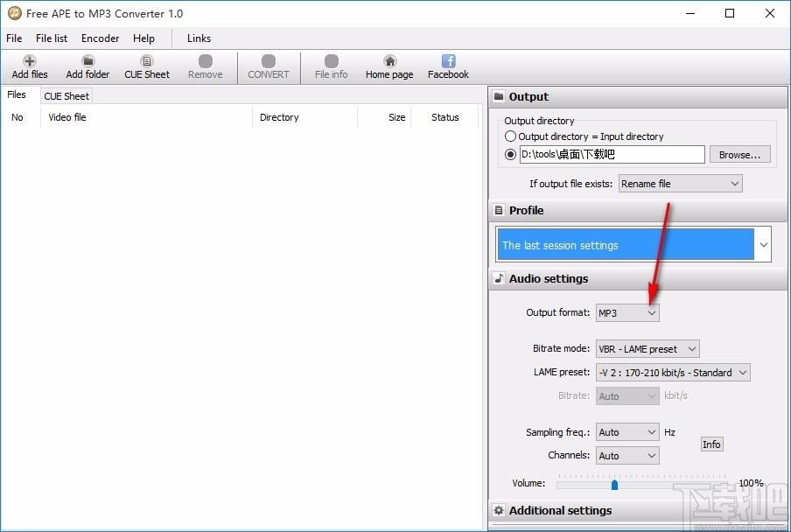Click the folder icon of Output panel
The image size is (791, 532).
(499, 96)
